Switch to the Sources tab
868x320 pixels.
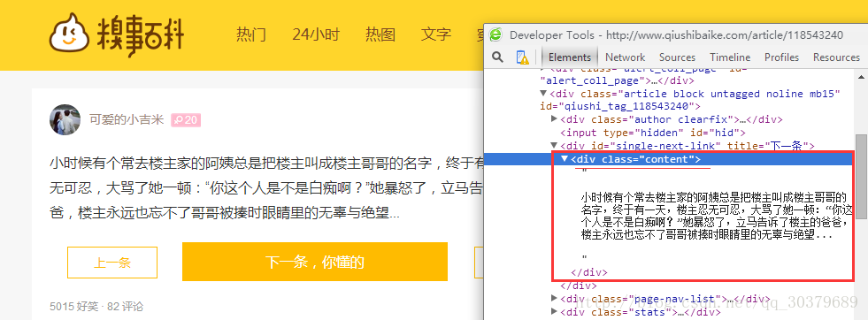pos(677,57)
